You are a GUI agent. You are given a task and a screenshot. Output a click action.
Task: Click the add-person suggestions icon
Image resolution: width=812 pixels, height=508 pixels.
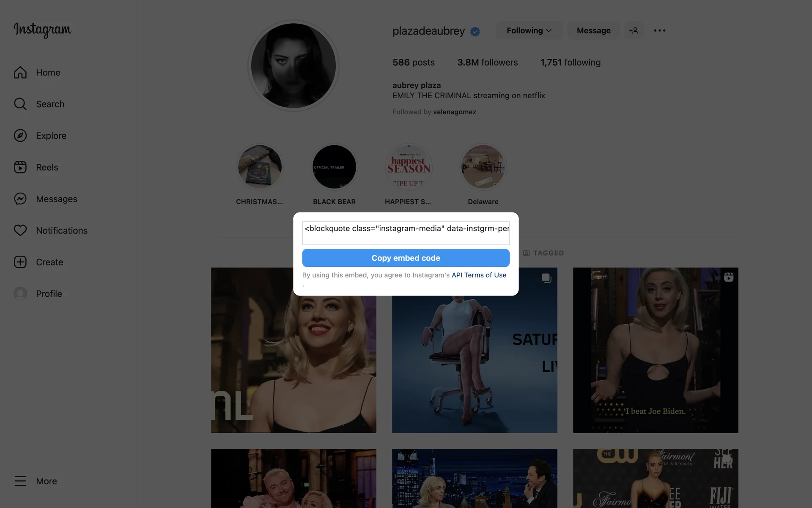(634, 30)
